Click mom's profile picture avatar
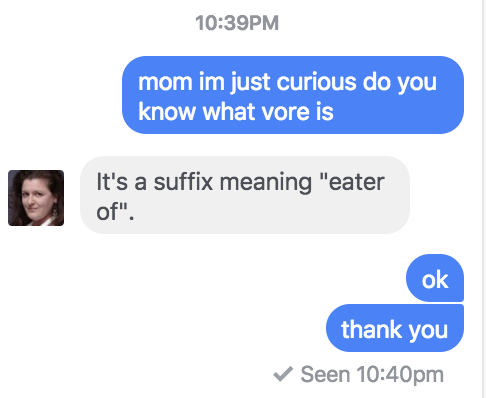 click(x=36, y=198)
